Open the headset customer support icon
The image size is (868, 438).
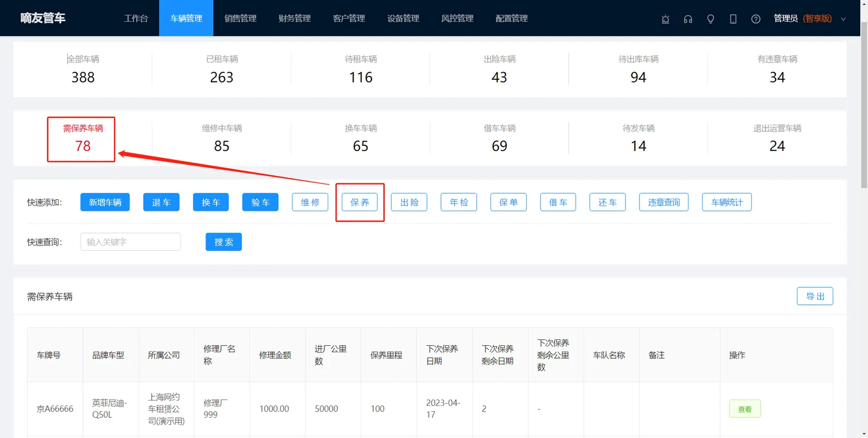pyautogui.click(x=688, y=19)
